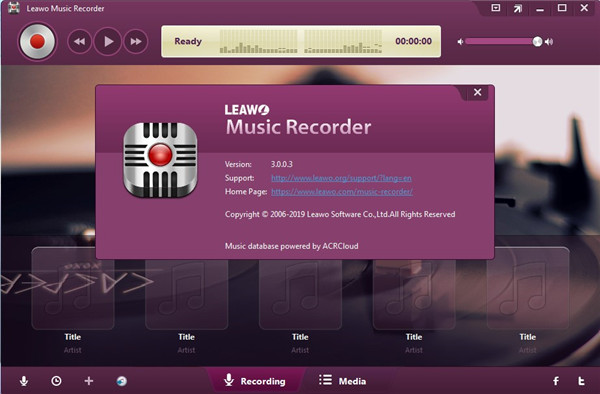Open the recording task scheduler clock icon
This screenshot has width=600, height=394.
[56, 381]
